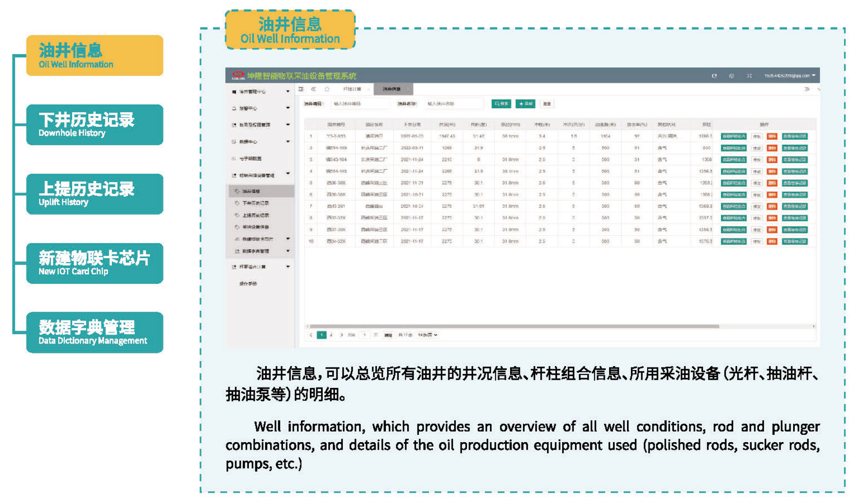
Task: Go to next page with arrow
Action: (341, 335)
